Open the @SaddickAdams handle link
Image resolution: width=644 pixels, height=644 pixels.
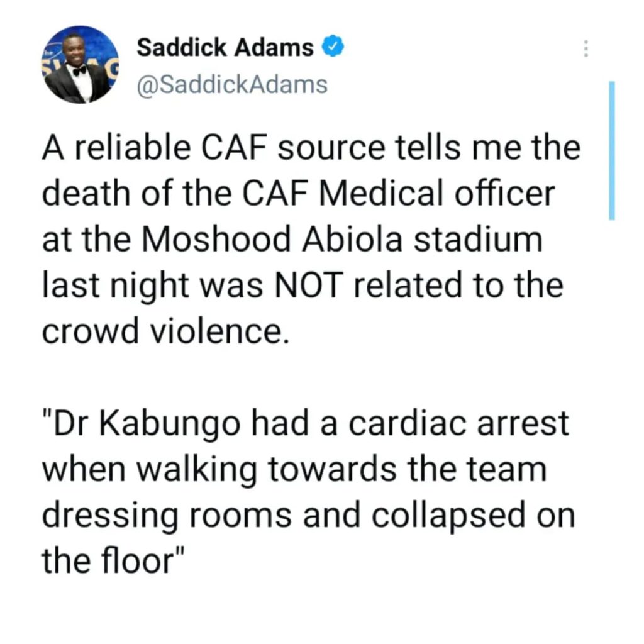point(232,84)
